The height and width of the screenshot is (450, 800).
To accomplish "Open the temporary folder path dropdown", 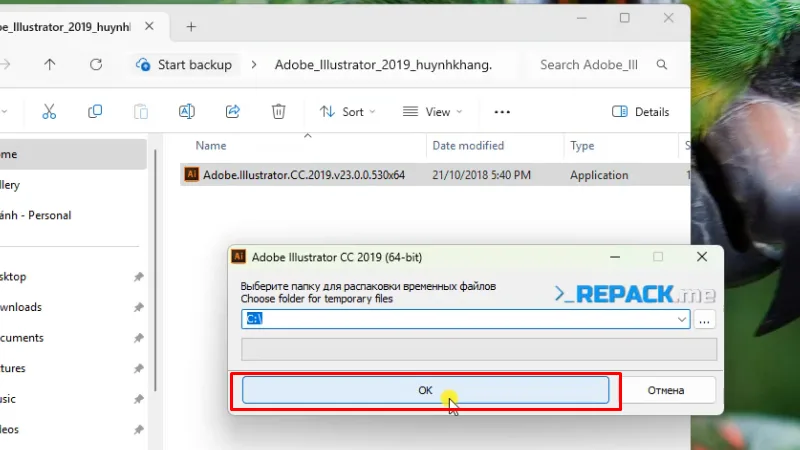I will coord(682,319).
